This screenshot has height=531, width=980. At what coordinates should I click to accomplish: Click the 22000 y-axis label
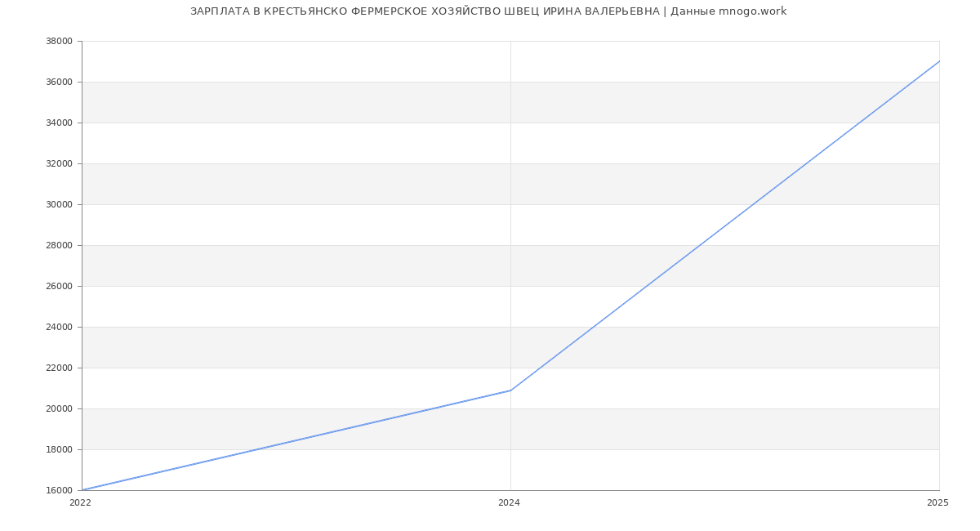(x=59, y=368)
